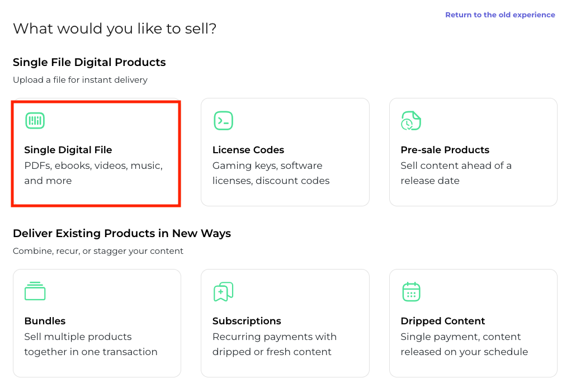576x392 pixels.
Task: Select the "Single Digital File" title
Action: tap(68, 150)
